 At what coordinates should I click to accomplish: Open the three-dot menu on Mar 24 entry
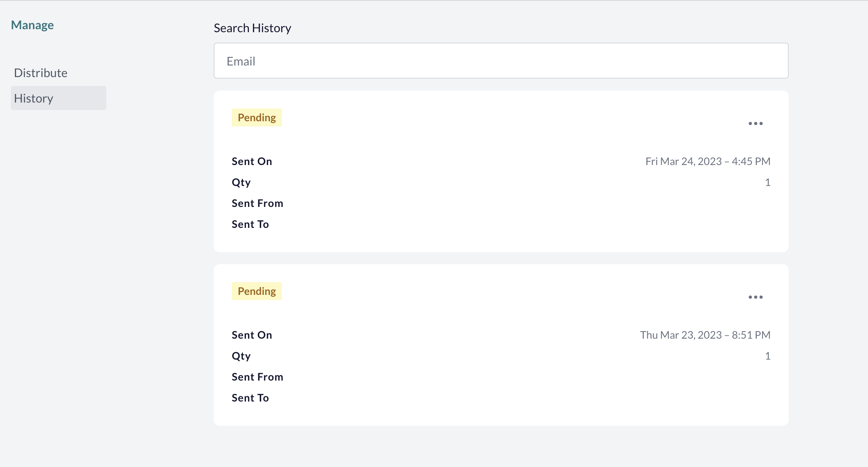point(755,123)
